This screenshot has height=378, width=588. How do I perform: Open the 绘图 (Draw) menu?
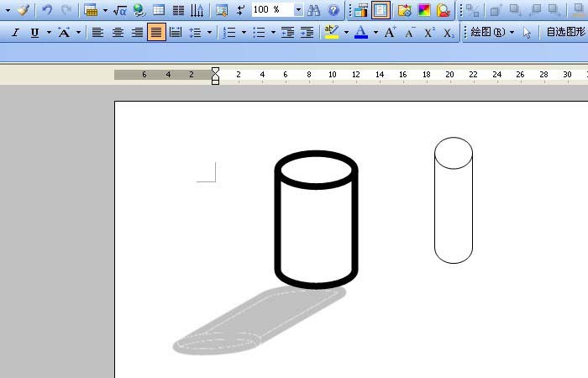487,33
